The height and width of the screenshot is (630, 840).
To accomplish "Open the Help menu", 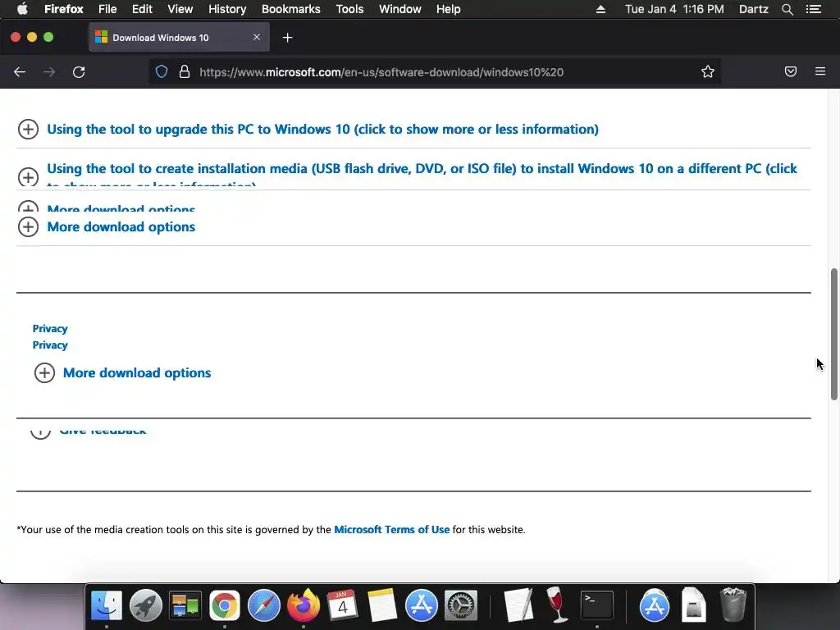I will pyautogui.click(x=449, y=9).
